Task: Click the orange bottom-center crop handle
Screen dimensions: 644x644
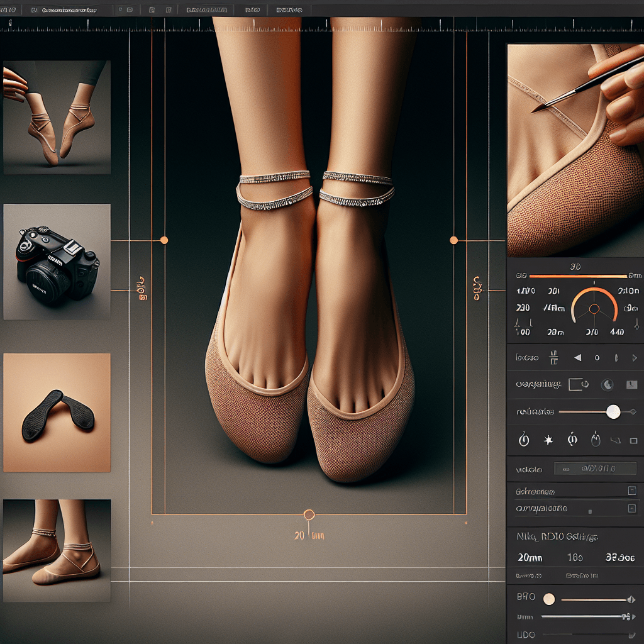Action: click(309, 514)
